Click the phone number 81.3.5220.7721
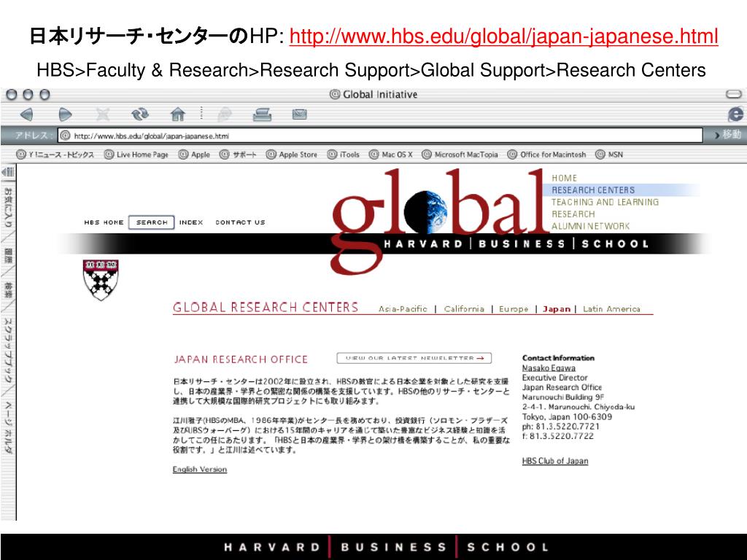This screenshot has height=560, width=747. coord(568,427)
